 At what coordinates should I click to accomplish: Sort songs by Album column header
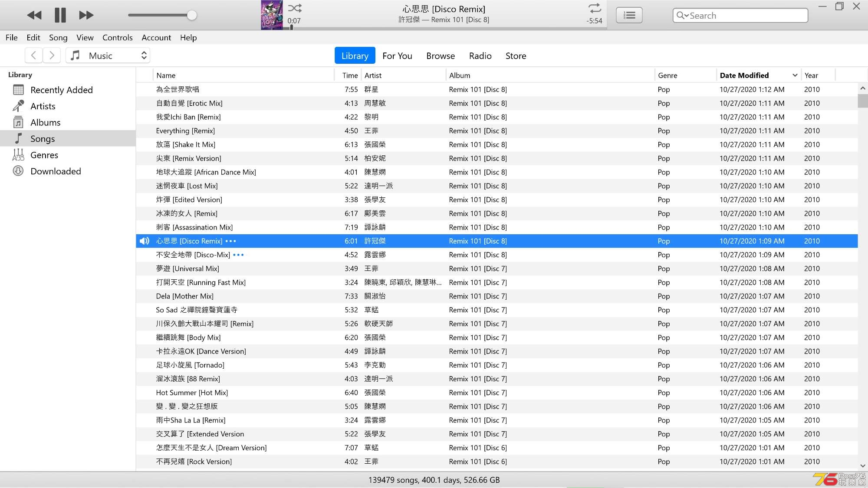pyautogui.click(x=550, y=75)
